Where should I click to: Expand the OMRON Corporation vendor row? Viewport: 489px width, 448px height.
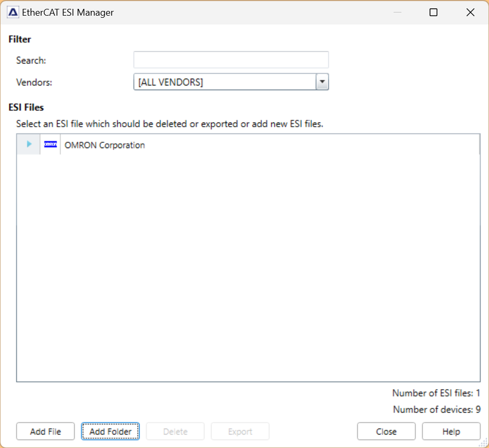click(29, 144)
